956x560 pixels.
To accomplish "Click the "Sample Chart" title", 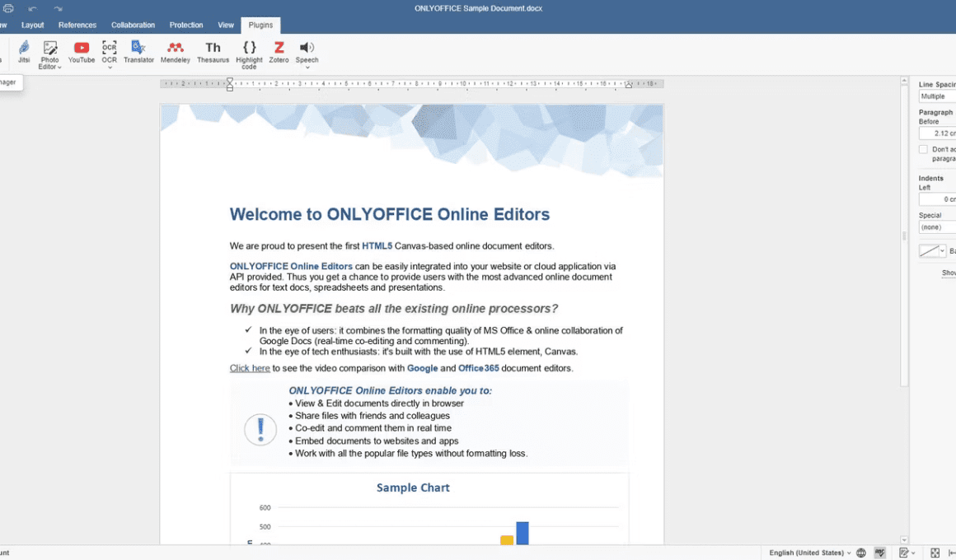I will (x=413, y=488).
